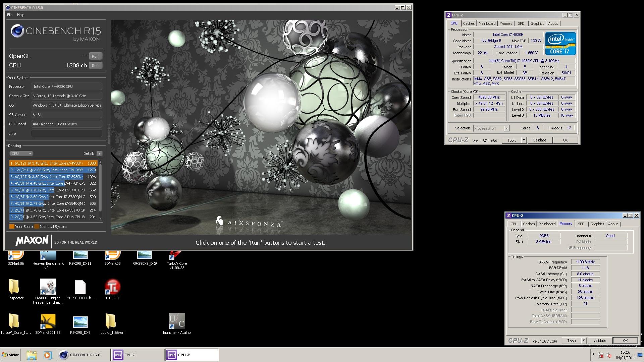Expand ranking Details arrow button
This screenshot has height=362, width=644.
(99, 154)
